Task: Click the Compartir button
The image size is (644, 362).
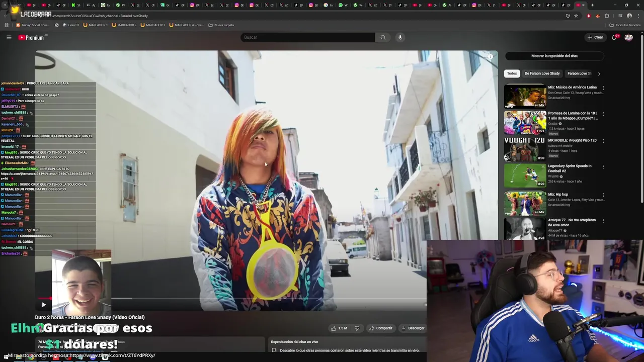Action: tap(380, 328)
